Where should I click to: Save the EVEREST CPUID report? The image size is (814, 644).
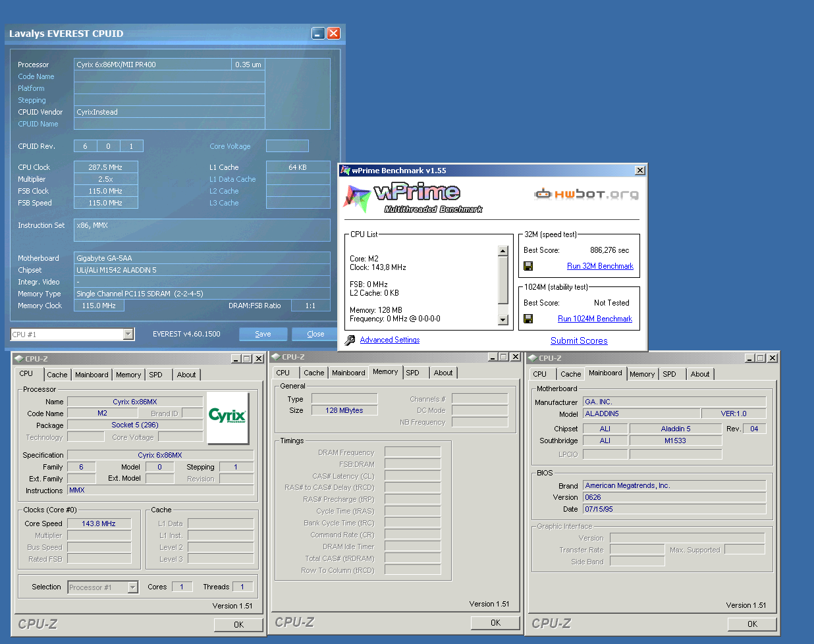pos(263,334)
